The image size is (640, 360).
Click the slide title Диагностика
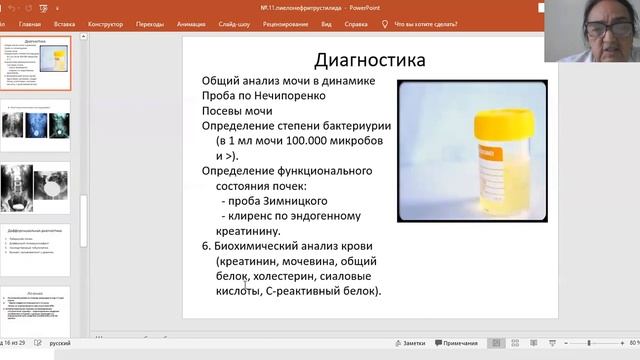pos(370,60)
